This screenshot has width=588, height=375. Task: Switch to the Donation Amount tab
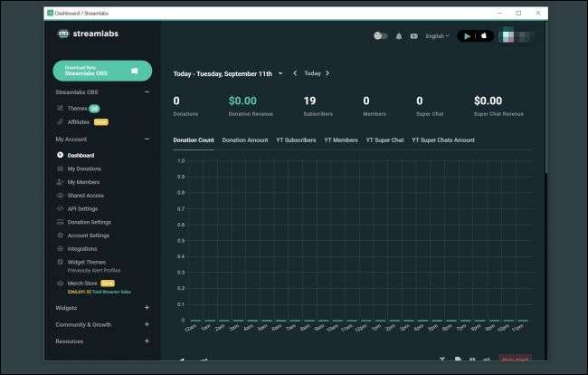point(245,140)
